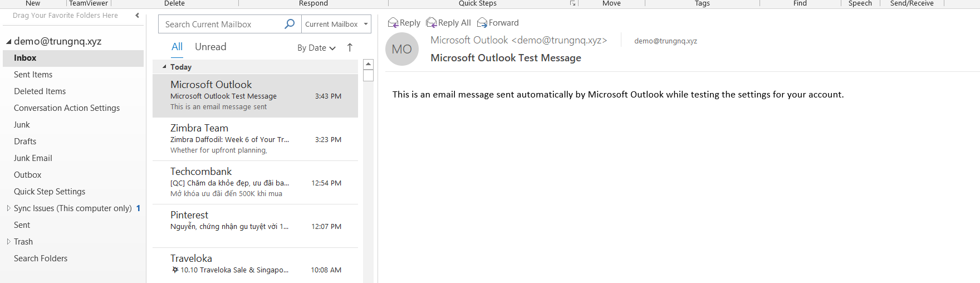Open the Zimbra Team email
The height and width of the screenshot is (283, 980).
(255, 139)
